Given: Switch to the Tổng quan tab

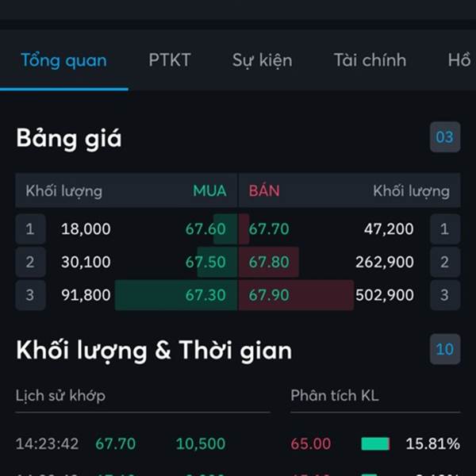Looking at the screenshot, I should [63, 60].
